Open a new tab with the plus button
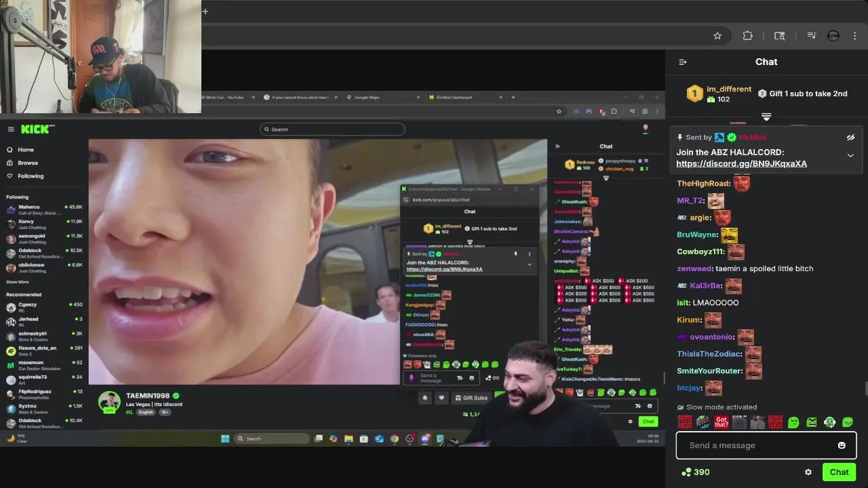868x488 pixels. [205, 11]
